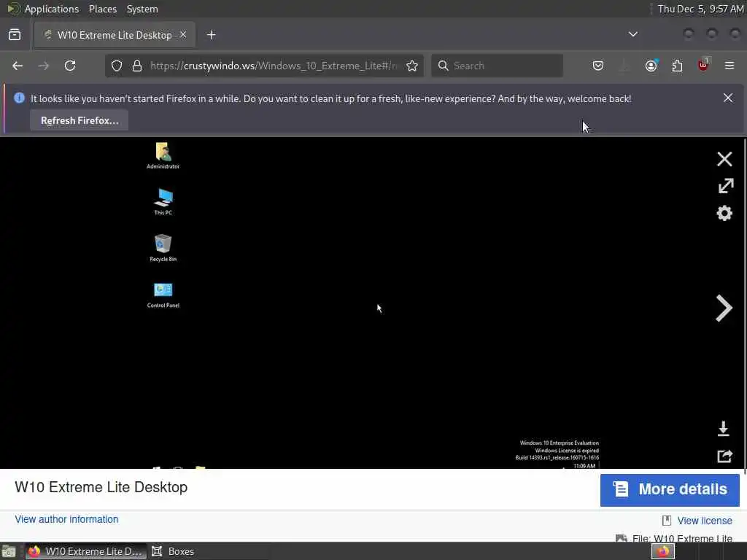Close the W10 Extreme Lite Desktop tab
Image resolution: width=747 pixels, height=560 pixels.
click(183, 35)
